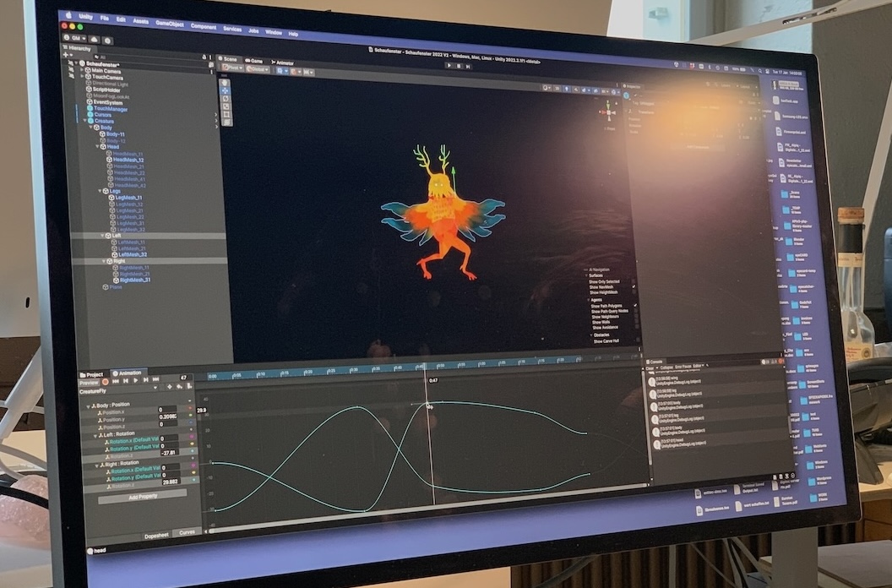The height and width of the screenshot is (588, 892).
Task: Open the GameObject menu
Action: click(170, 24)
